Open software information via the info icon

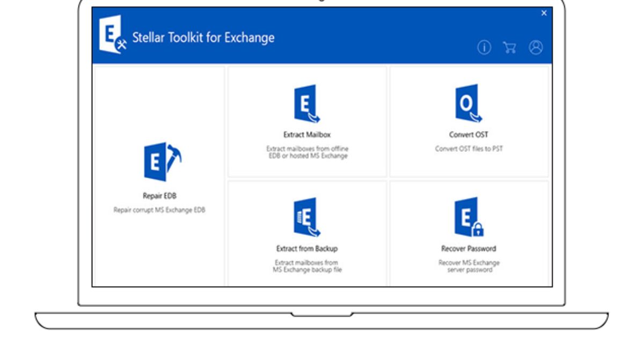[484, 48]
